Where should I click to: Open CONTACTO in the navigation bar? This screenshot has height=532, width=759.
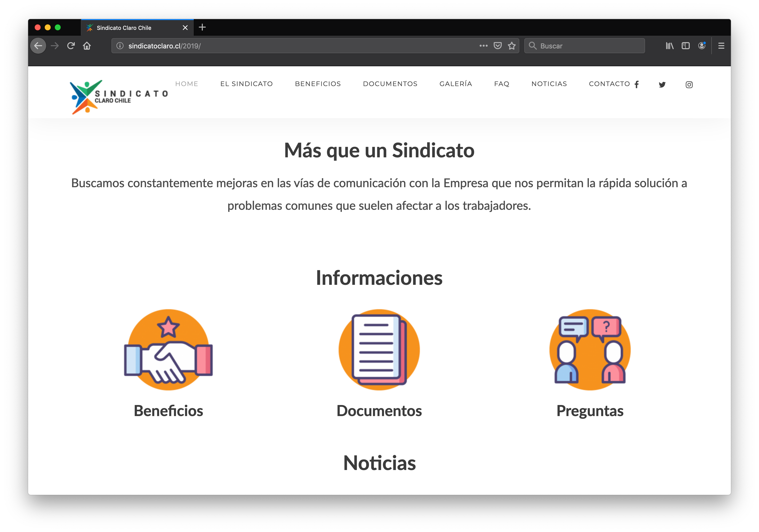tap(610, 84)
